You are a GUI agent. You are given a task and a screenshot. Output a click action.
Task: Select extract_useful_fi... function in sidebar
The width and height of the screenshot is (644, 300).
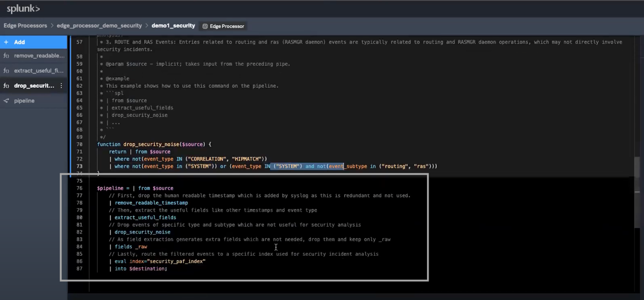pyautogui.click(x=33, y=70)
